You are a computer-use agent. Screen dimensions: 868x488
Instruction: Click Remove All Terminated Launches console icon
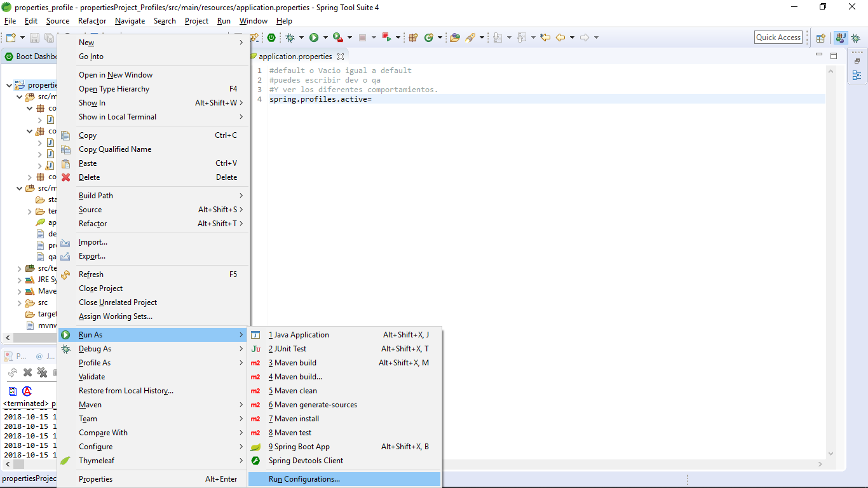[42, 372]
